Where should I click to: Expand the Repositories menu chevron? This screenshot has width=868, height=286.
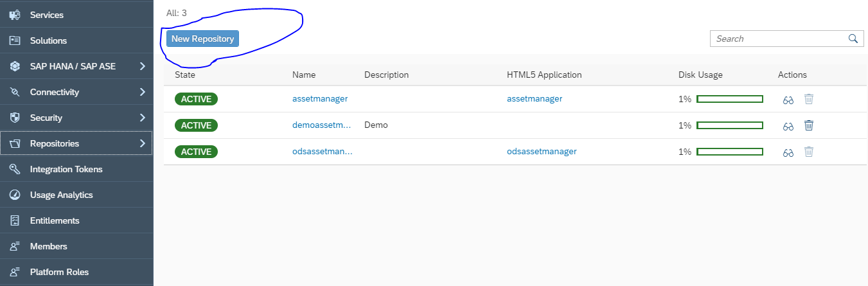143,143
